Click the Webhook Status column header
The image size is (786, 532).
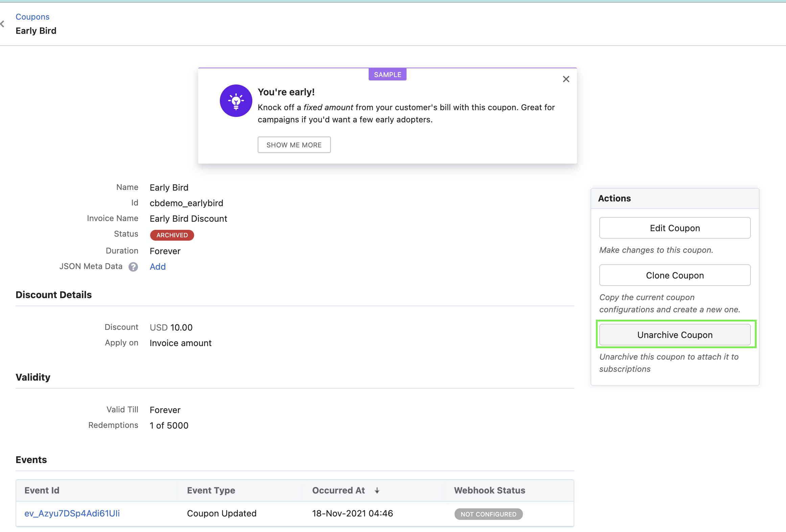coord(489,490)
